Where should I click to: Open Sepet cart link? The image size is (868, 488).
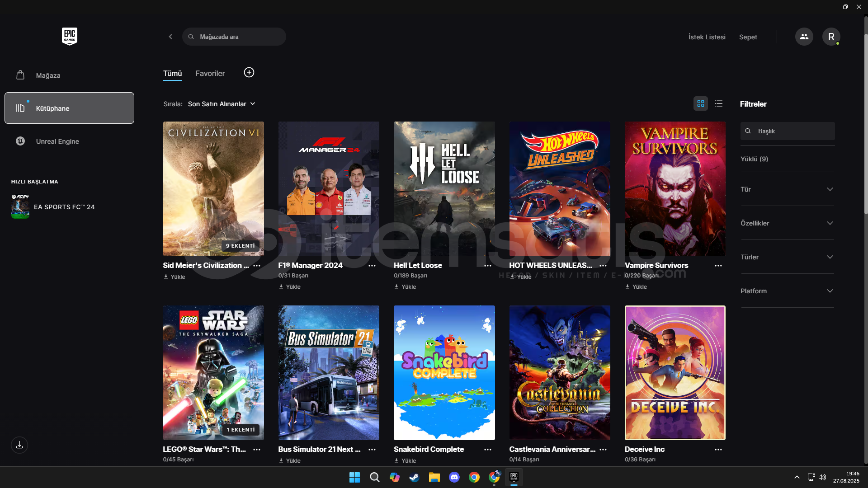tap(748, 37)
